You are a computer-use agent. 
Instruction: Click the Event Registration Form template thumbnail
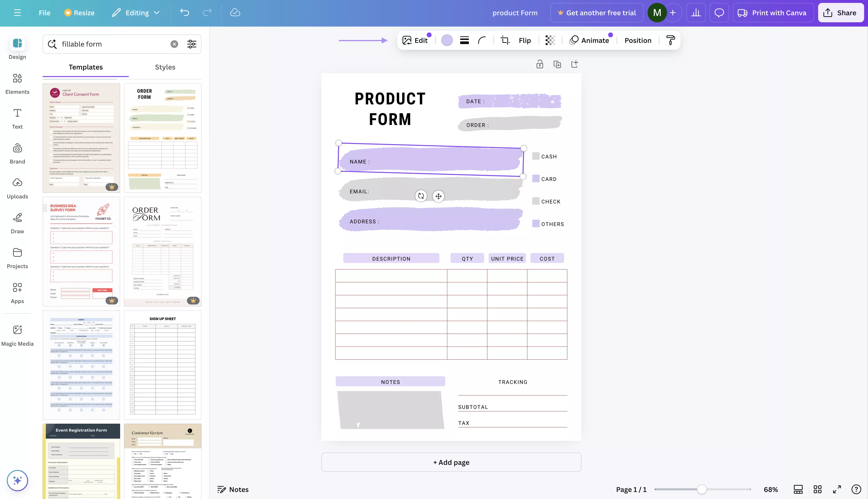coord(81,461)
